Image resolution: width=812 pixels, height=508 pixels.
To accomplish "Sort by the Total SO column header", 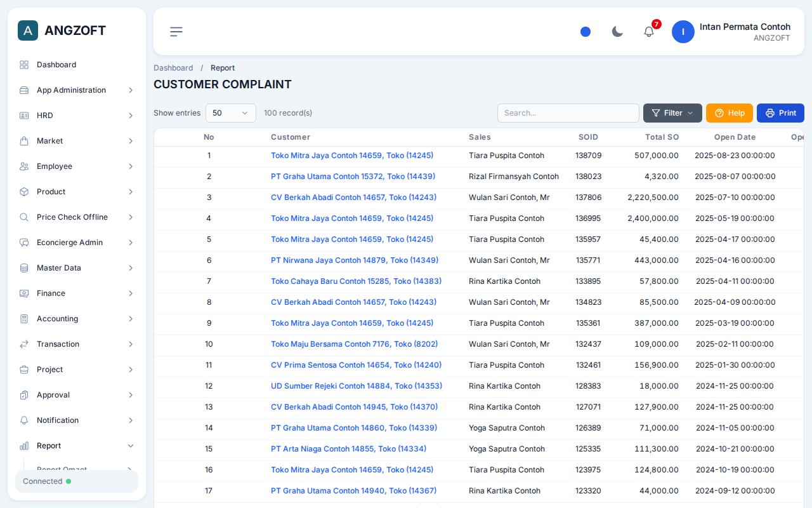I will click(x=662, y=137).
